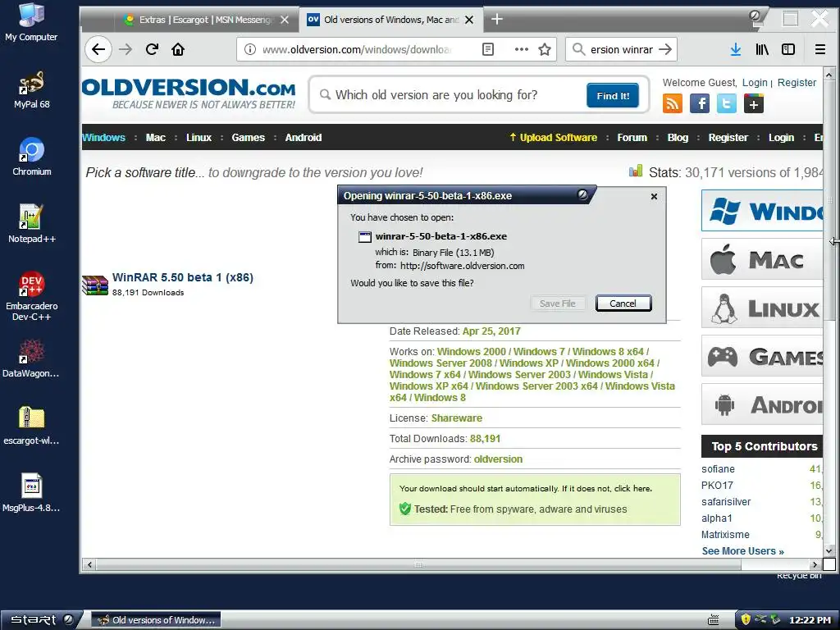Open the browser home page

[178, 49]
